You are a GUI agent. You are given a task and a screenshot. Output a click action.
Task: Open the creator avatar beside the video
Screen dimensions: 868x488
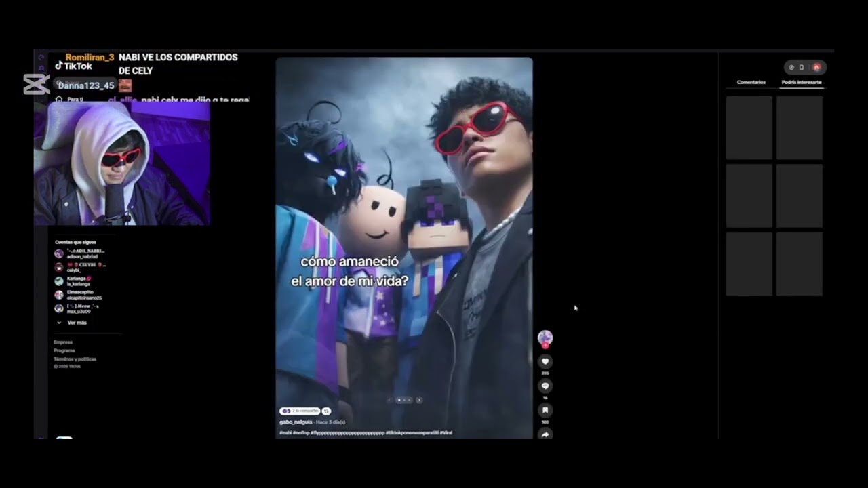click(x=545, y=338)
